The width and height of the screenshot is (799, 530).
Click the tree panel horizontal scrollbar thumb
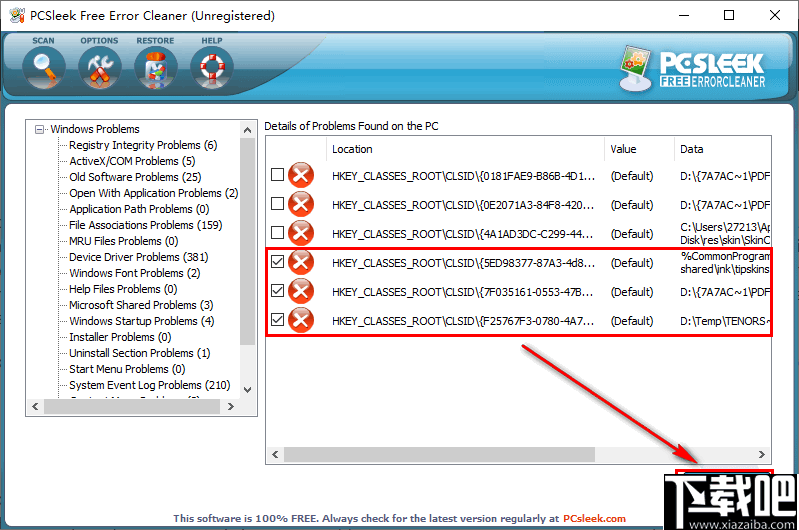pos(132,406)
